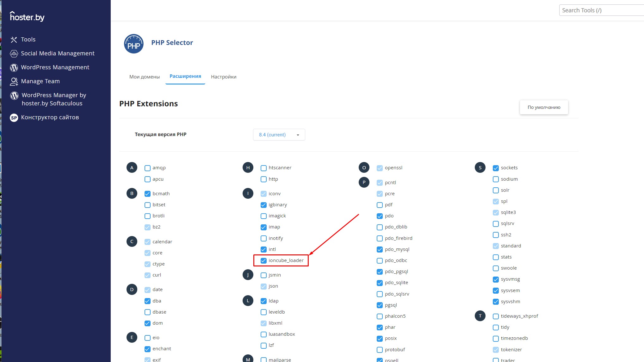Open the Настройки tab
This screenshot has width=644, height=362.
pos(224,77)
